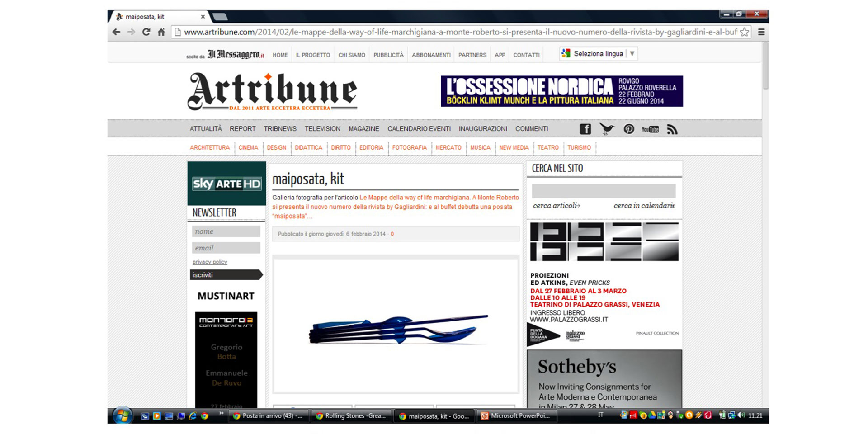Open ABBONAMENTI in the top menu
868x434 pixels.
(x=431, y=55)
